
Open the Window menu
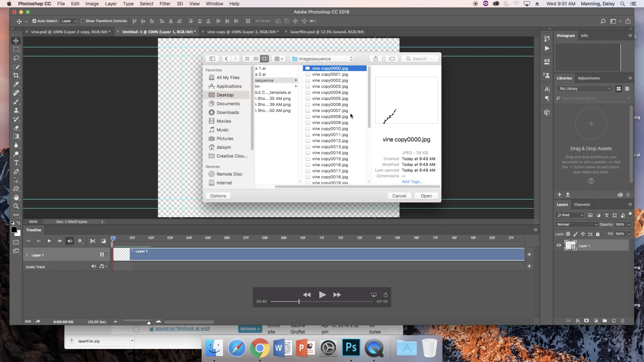(x=214, y=4)
